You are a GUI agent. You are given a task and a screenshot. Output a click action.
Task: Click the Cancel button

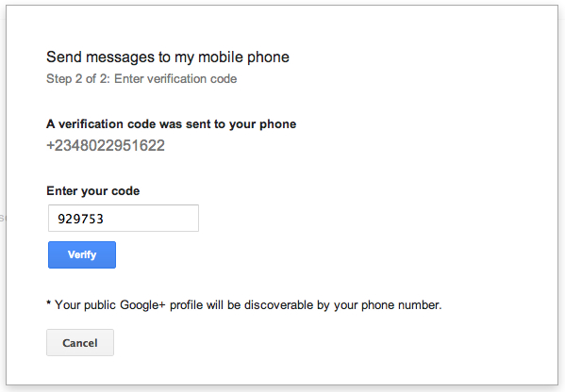80,343
